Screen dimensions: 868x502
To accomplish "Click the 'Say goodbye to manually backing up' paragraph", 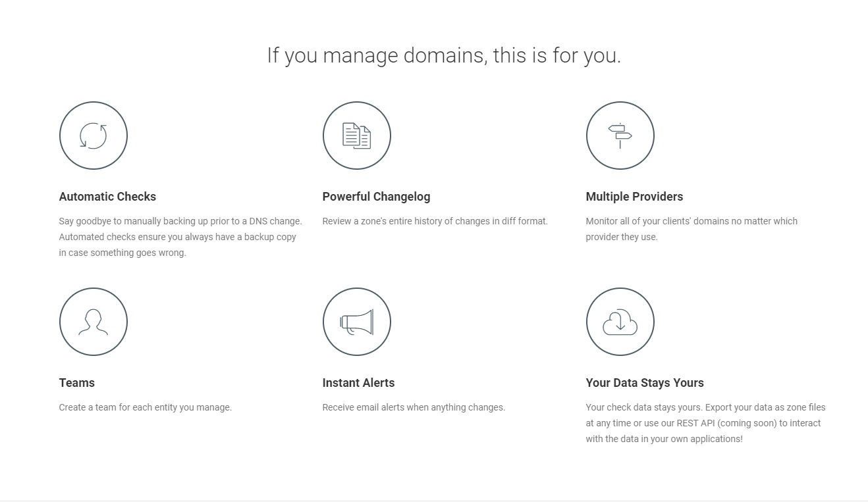I will pyautogui.click(x=180, y=237).
